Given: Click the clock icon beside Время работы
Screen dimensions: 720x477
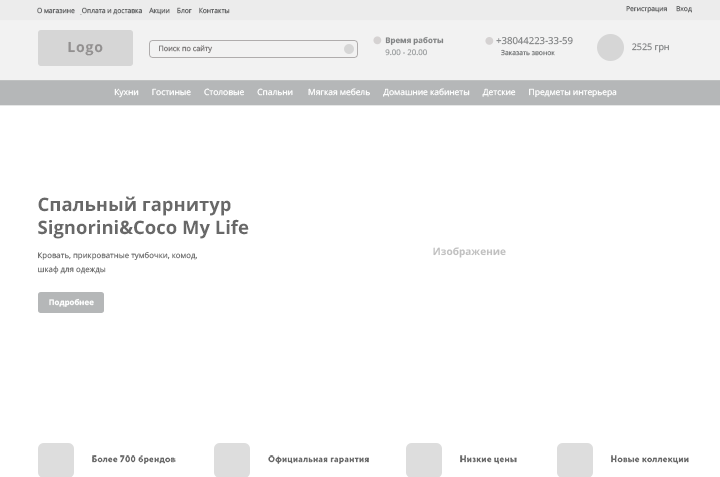Looking at the screenshot, I should (x=377, y=40).
